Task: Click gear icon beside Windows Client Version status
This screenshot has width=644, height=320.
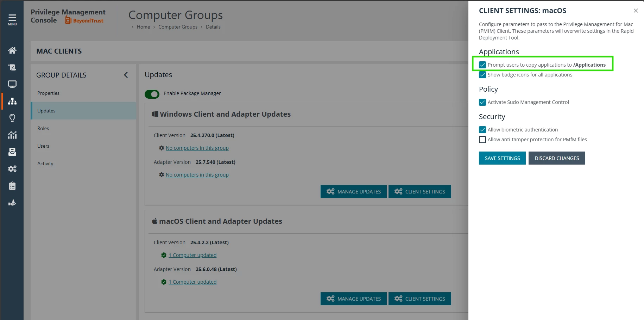Action: point(162,148)
